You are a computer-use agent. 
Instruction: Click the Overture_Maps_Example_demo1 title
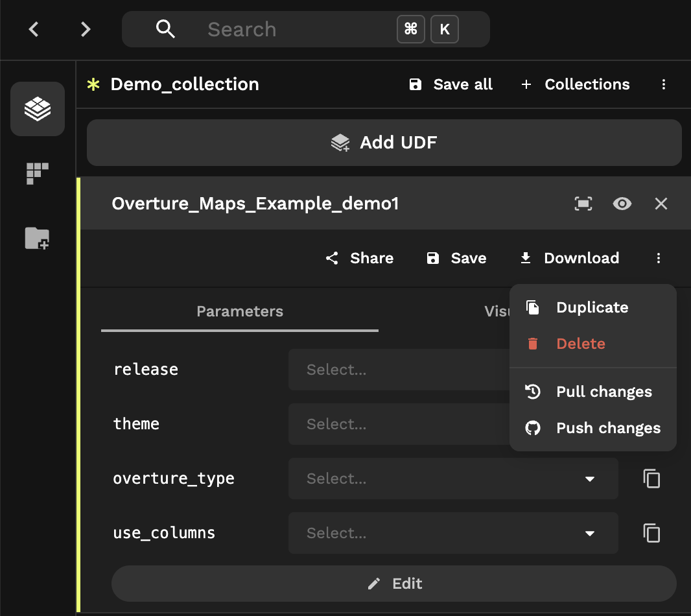255,204
